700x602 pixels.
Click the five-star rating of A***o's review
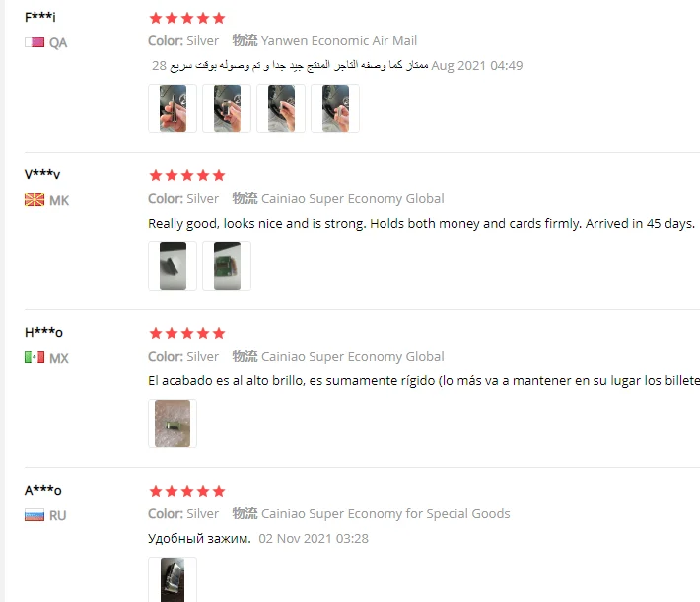187,492
